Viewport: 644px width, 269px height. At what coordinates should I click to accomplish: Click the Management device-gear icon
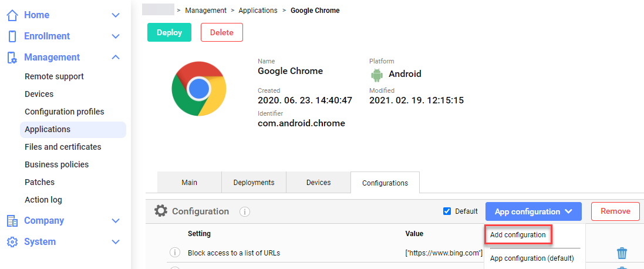(x=12, y=58)
